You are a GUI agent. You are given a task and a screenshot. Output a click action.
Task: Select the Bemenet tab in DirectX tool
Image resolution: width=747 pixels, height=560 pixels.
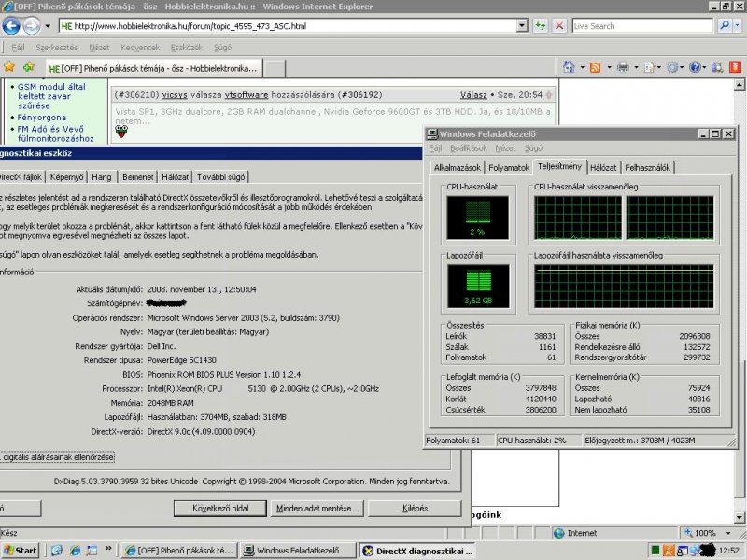[x=137, y=177]
